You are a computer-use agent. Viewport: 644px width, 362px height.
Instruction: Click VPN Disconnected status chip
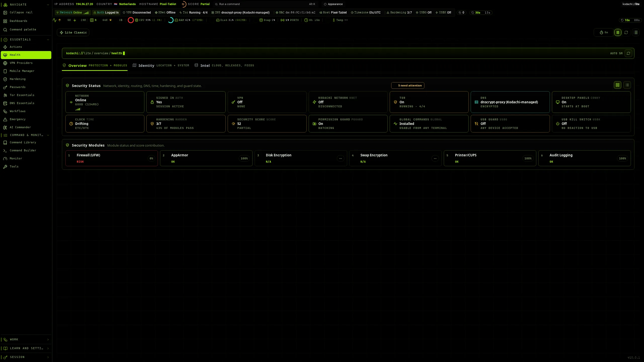click(137, 13)
